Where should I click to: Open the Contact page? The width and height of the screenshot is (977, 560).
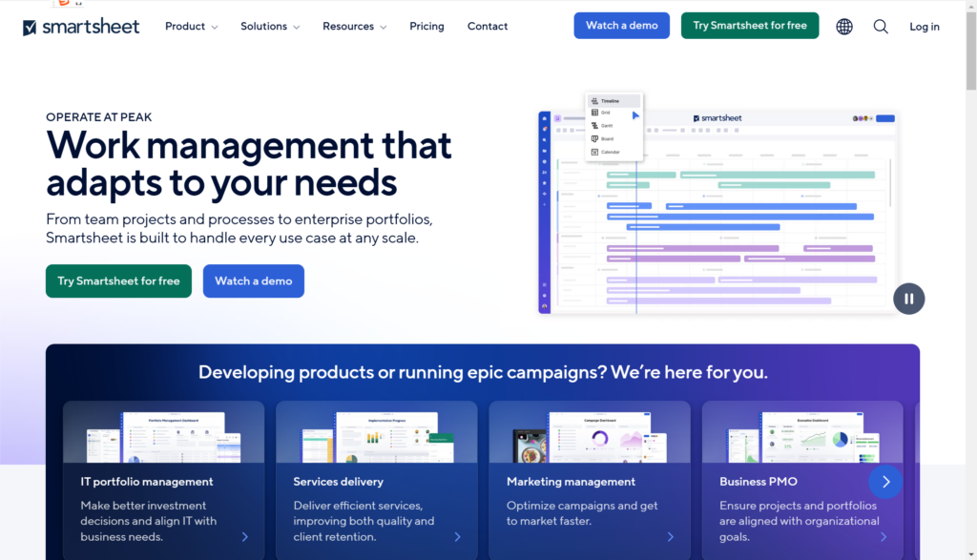[x=488, y=26]
